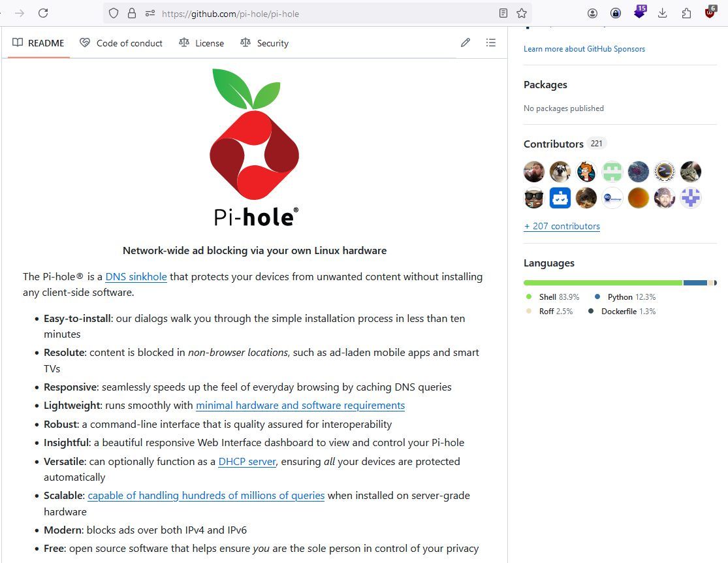
Task: Open the Firefox downloads panel
Action: pyautogui.click(x=662, y=13)
